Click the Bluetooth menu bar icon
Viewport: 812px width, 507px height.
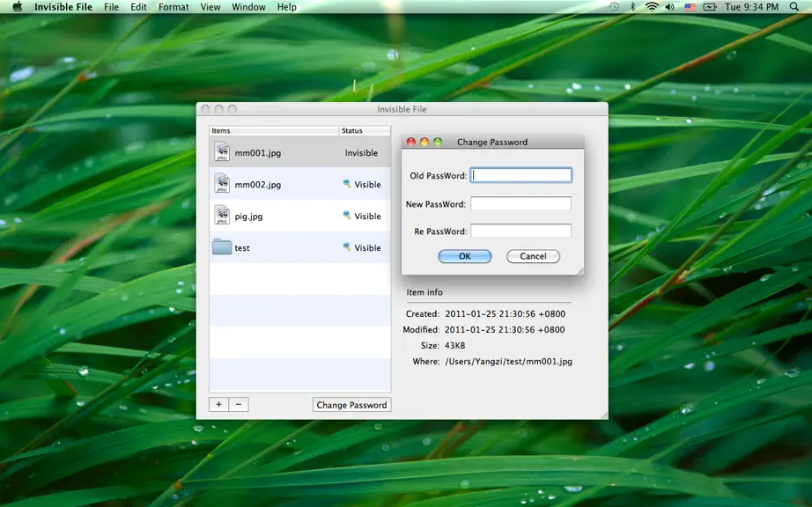632,7
